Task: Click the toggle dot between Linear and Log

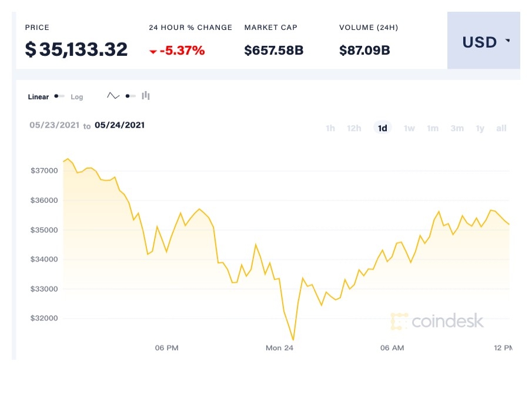Action: tap(57, 96)
